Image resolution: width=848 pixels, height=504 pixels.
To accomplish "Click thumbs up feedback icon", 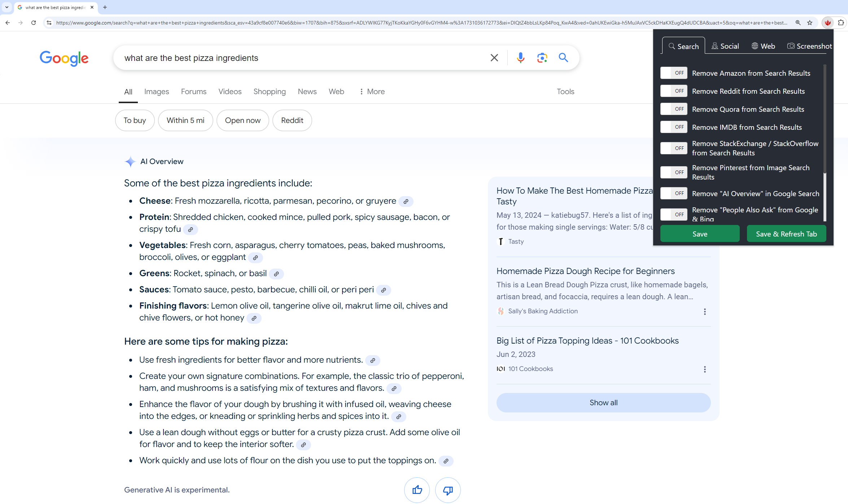I will pos(417,490).
